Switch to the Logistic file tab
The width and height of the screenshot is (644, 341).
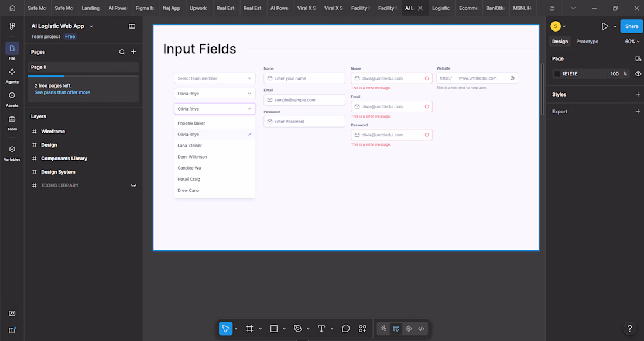click(441, 8)
